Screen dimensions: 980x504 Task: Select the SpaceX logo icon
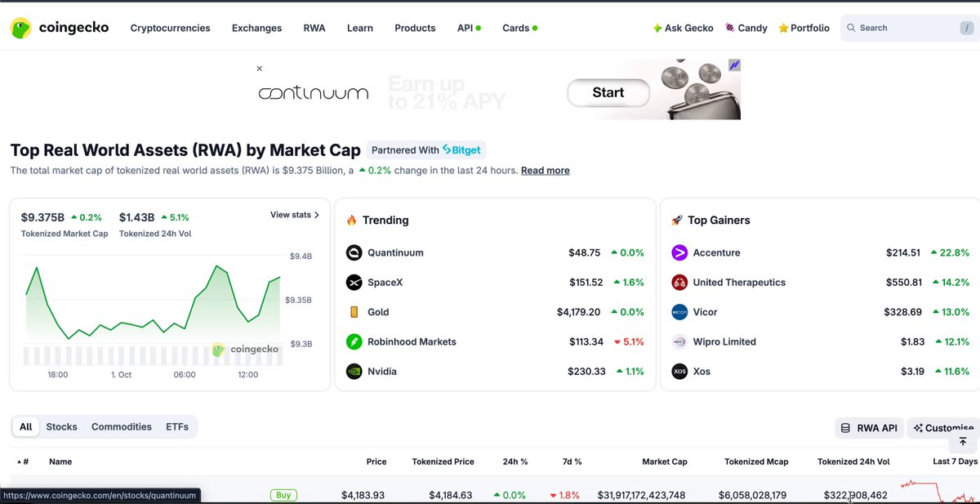click(x=354, y=283)
